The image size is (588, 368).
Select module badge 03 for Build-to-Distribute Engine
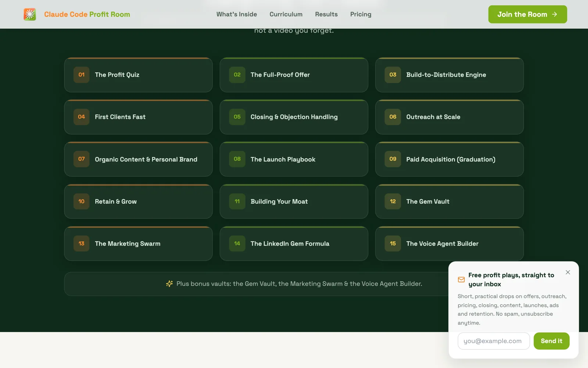(393, 75)
